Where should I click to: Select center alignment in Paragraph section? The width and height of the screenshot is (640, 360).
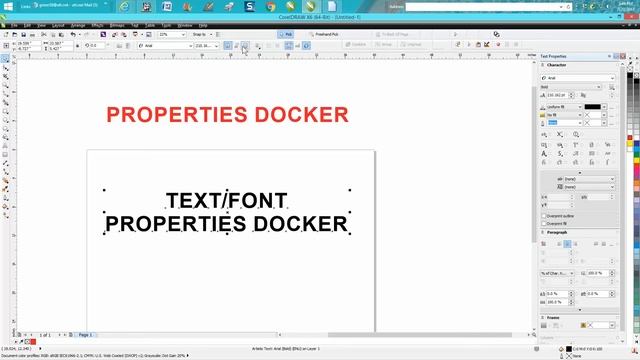(567, 244)
